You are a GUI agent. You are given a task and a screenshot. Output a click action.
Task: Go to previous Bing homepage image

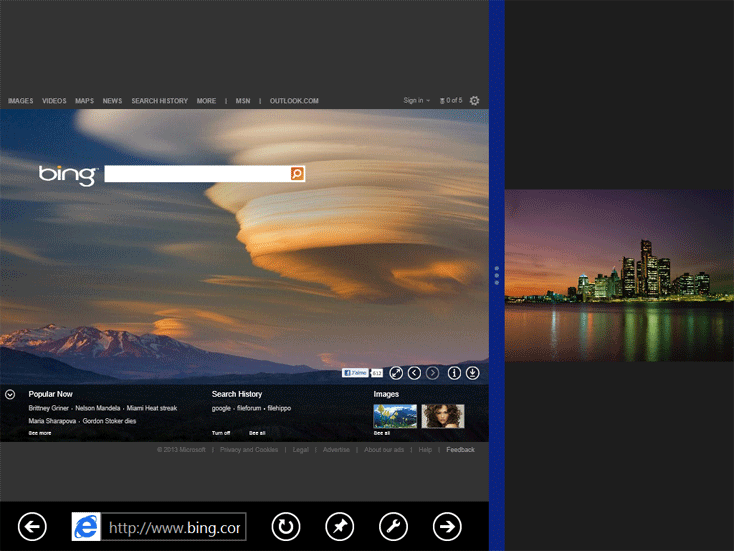tap(414, 373)
